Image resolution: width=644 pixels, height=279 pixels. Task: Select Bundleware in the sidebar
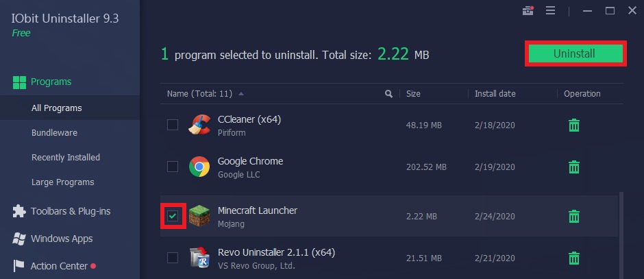[54, 133]
